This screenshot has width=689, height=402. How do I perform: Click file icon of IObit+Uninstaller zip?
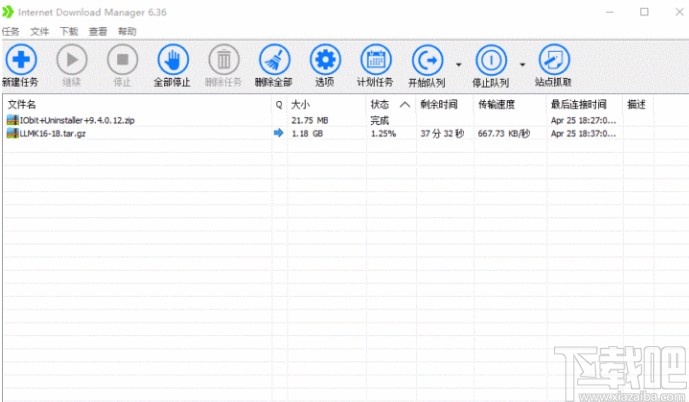13,120
